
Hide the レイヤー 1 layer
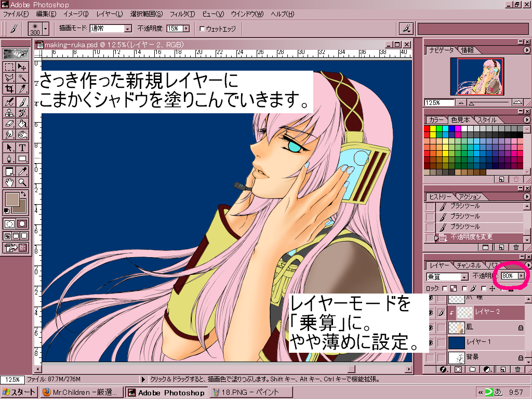431,342
